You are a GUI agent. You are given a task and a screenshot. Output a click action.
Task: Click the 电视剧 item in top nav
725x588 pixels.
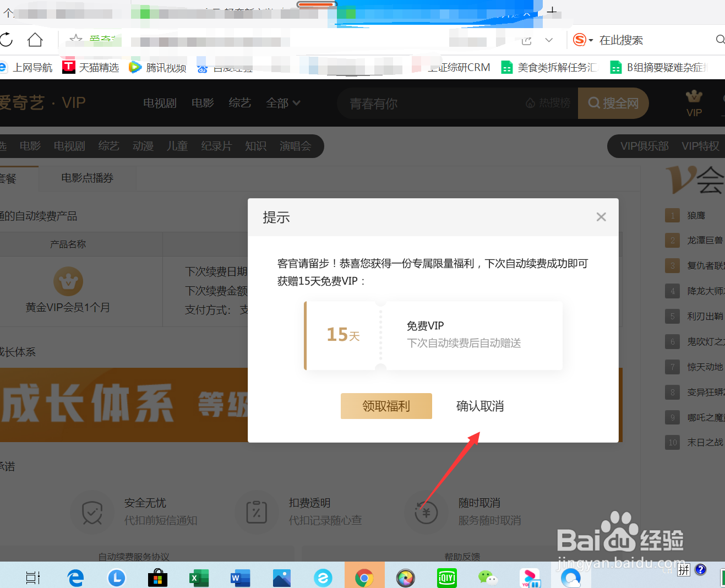[x=160, y=103]
